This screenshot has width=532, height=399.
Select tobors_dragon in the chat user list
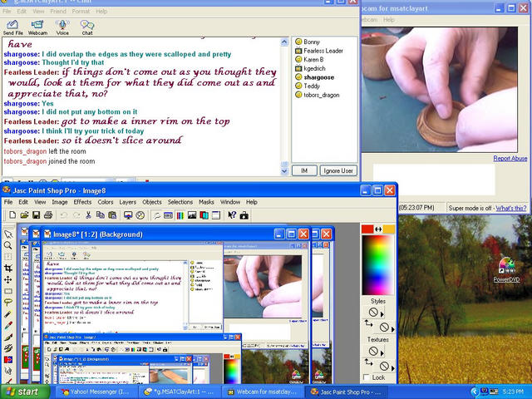tap(318, 95)
